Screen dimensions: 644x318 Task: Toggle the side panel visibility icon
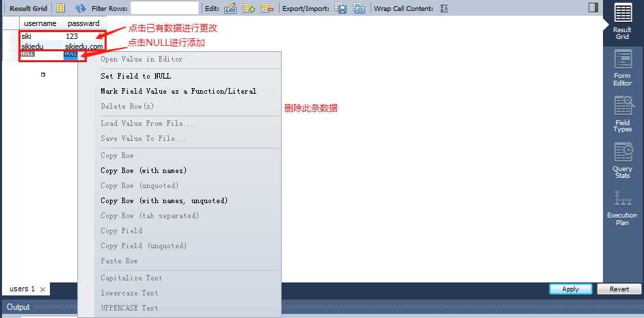tap(593, 8)
